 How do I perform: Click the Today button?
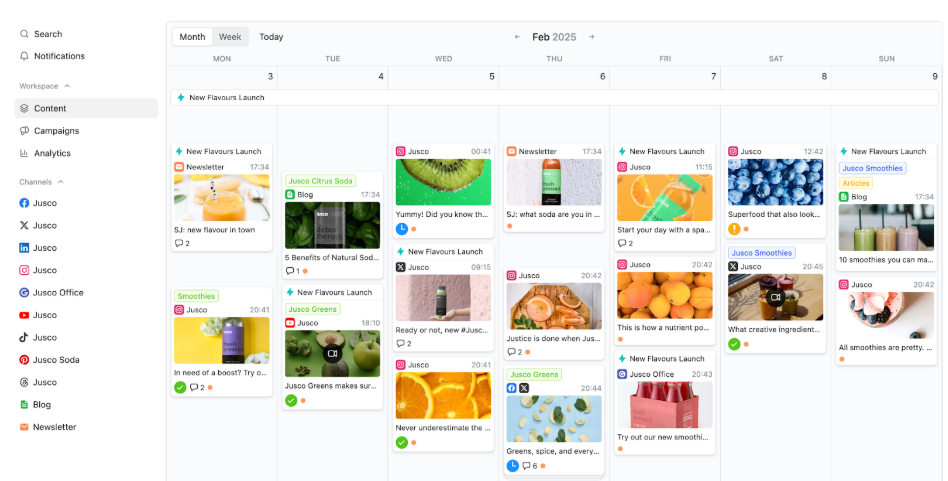pos(271,37)
